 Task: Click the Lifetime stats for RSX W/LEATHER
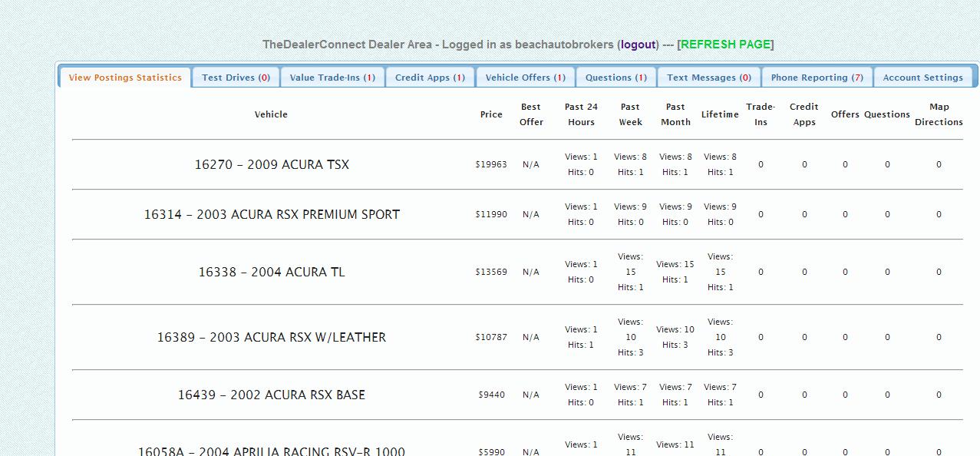720,337
